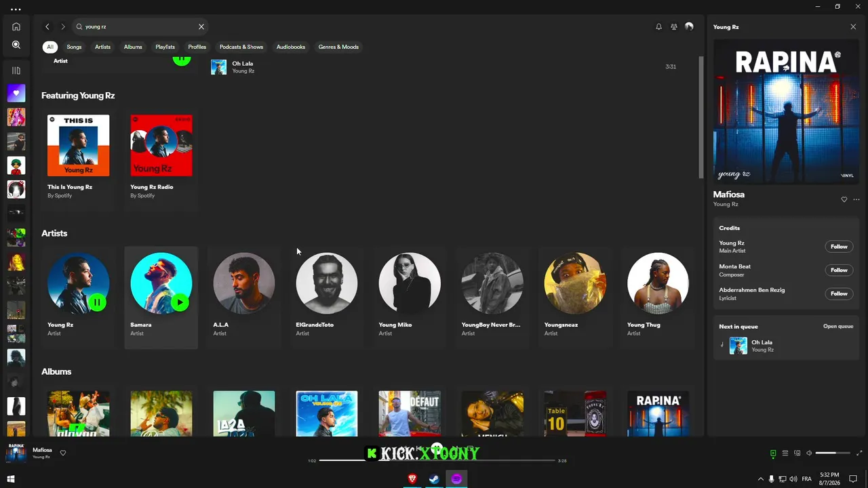This screenshot has height=488, width=868.
Task: Follow Monta Beat composer
Action: [839, 270]
